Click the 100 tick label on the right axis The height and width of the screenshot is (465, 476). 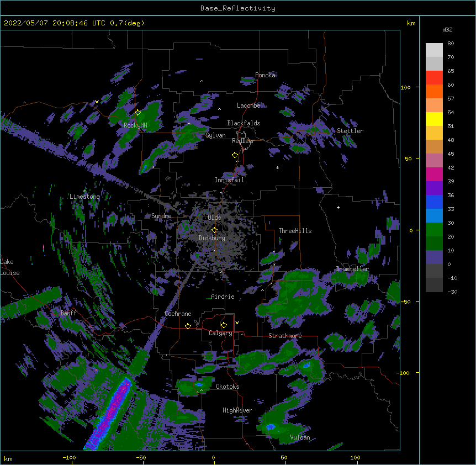pos(405,87)
